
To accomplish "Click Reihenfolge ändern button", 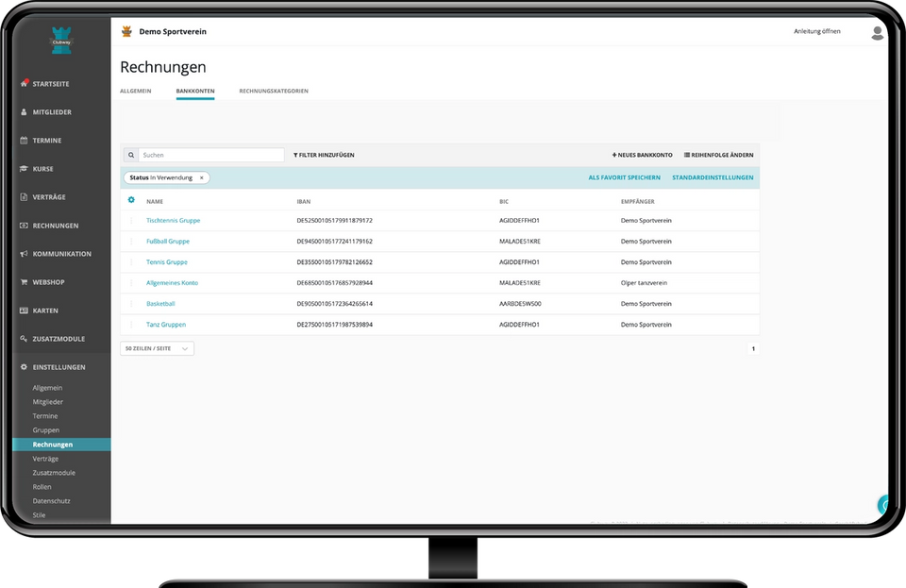I will (x=719, y=155).
